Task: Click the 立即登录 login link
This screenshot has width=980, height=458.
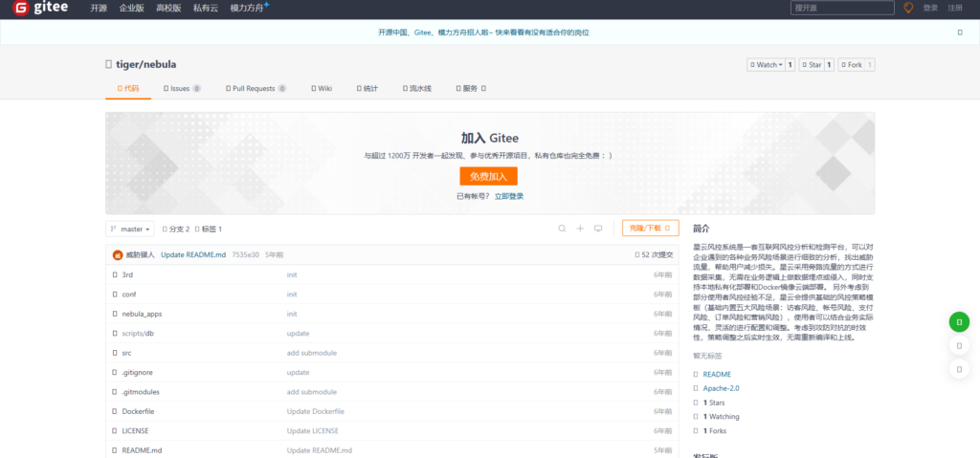Action: [509, 196]
